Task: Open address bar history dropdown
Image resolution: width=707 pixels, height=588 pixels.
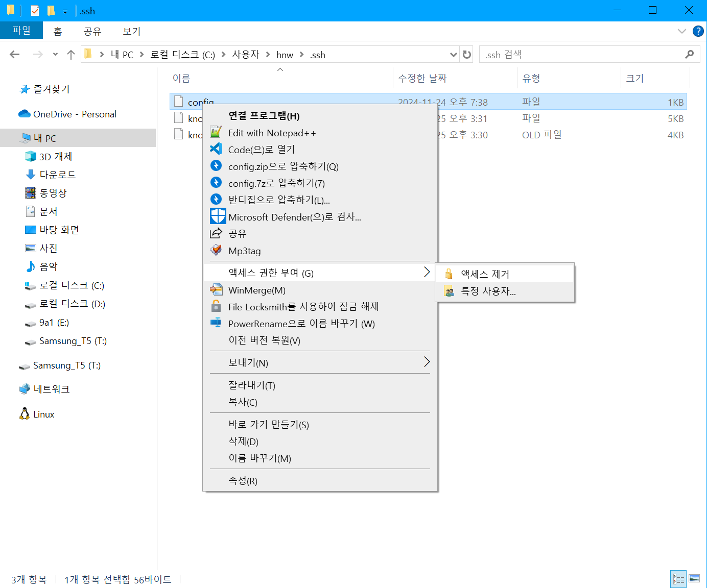Action: (453, 55)
